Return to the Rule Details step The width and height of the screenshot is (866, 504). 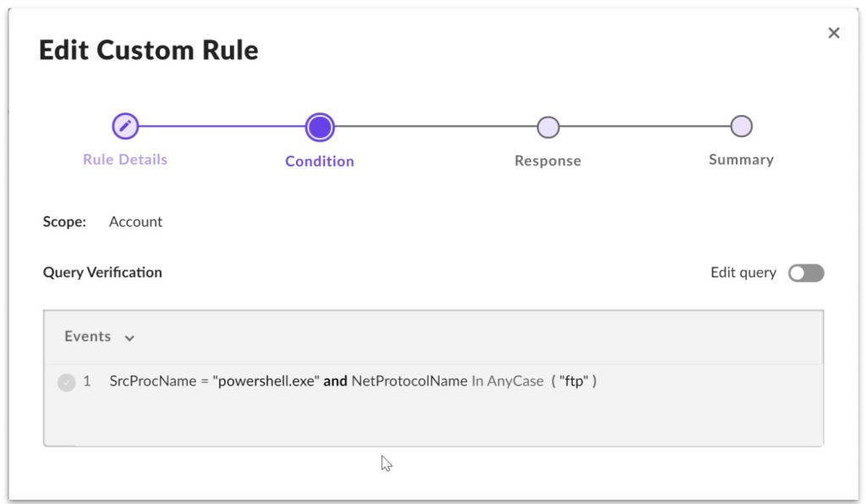pos(124,160)
